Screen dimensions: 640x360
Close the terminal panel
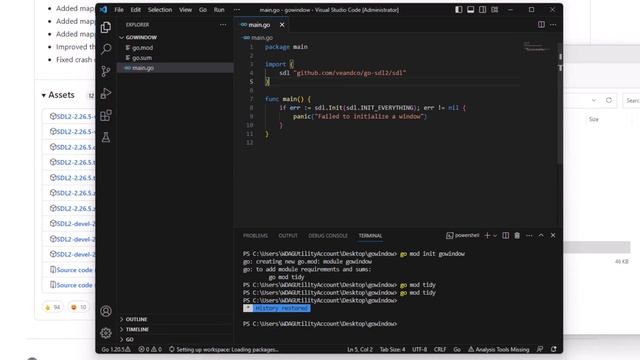tap(553, 236)
